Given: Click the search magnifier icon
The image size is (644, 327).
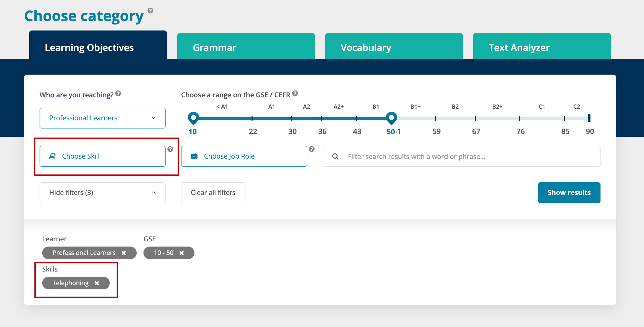Looking at the screenshot, I should click(335, 157).
